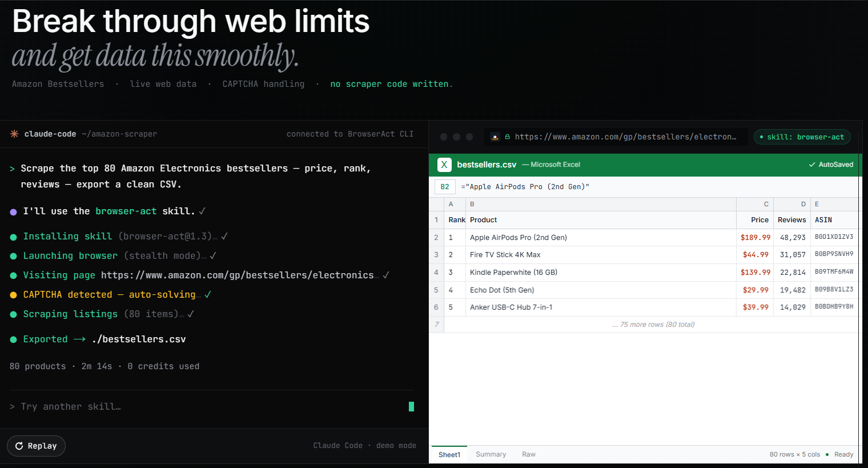Screen dimensions: 868x468
Task: Click the yellow bullet beside CAPTCHA detected
Action: point(13,295)
